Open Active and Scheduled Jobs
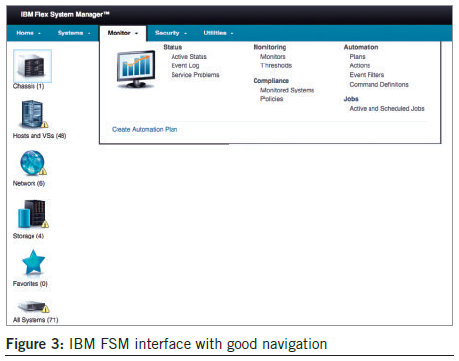 click(387, 108)
